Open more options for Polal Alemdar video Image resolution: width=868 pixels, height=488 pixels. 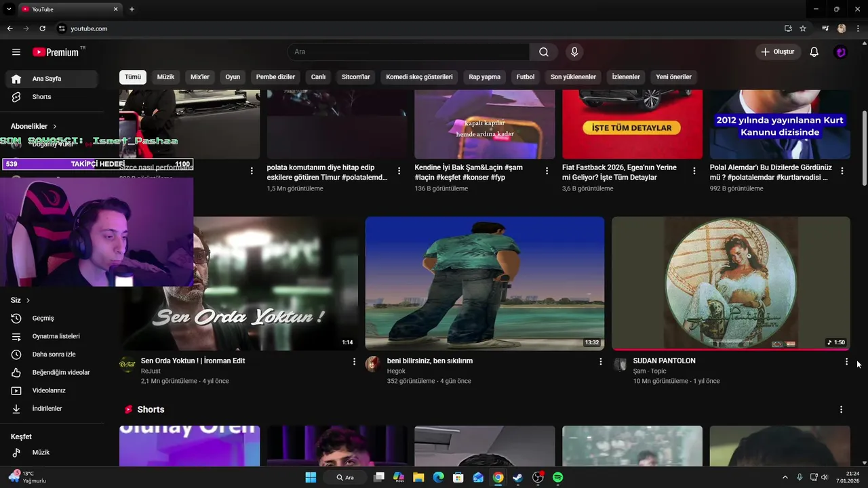coord(842,171)
